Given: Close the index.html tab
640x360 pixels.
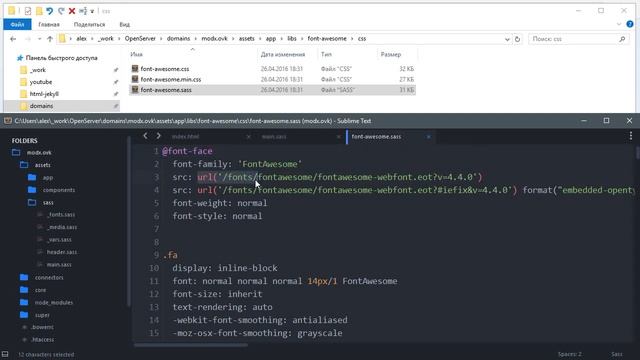Looking at the screenshot, I should click(x=248, y=137).
